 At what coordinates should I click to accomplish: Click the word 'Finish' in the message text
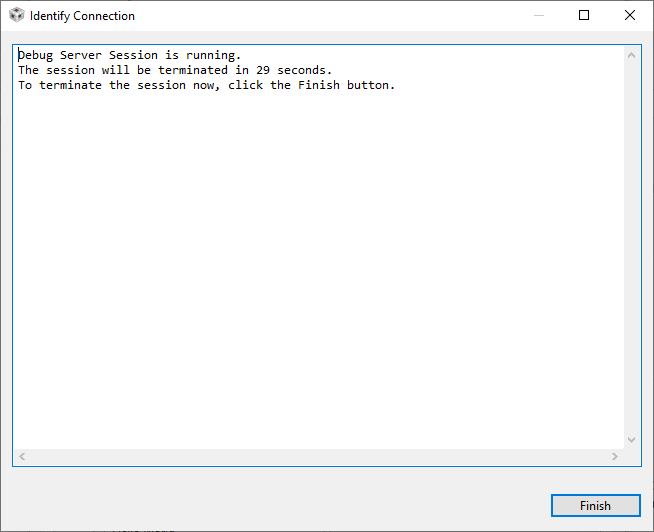pyautogui.click(x=319, y=85)
